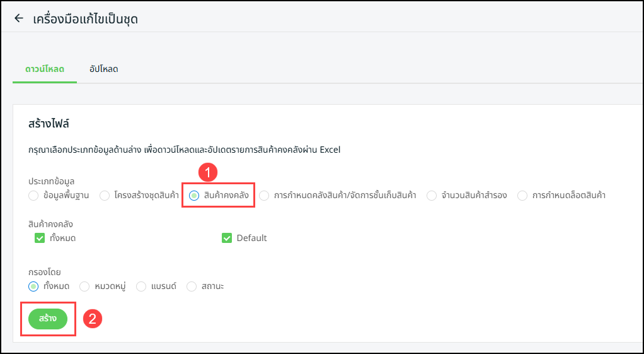The image size is (644, 354).
Task: Open the อัปโหลด tab
Action: [x=104, y=69]
